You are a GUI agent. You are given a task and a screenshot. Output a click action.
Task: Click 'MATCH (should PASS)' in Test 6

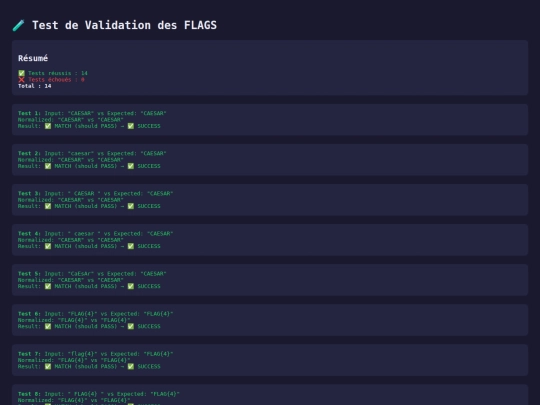tap(86, 326)
